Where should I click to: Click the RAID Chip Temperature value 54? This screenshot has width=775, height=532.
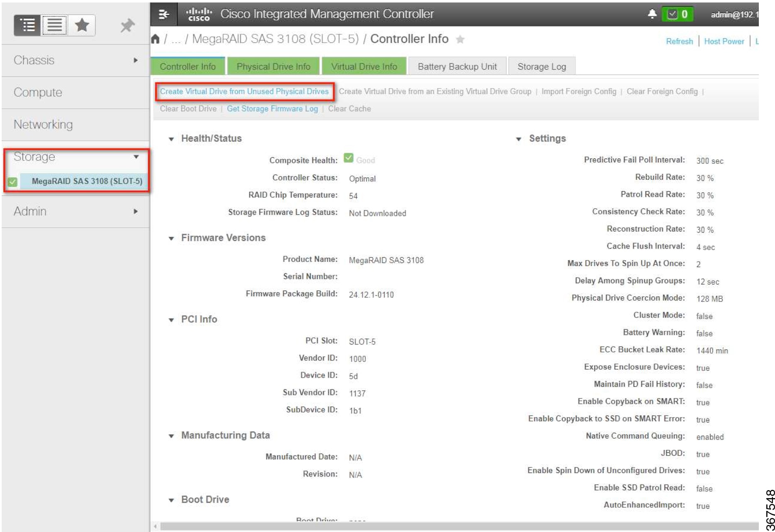tap(353, 196)
